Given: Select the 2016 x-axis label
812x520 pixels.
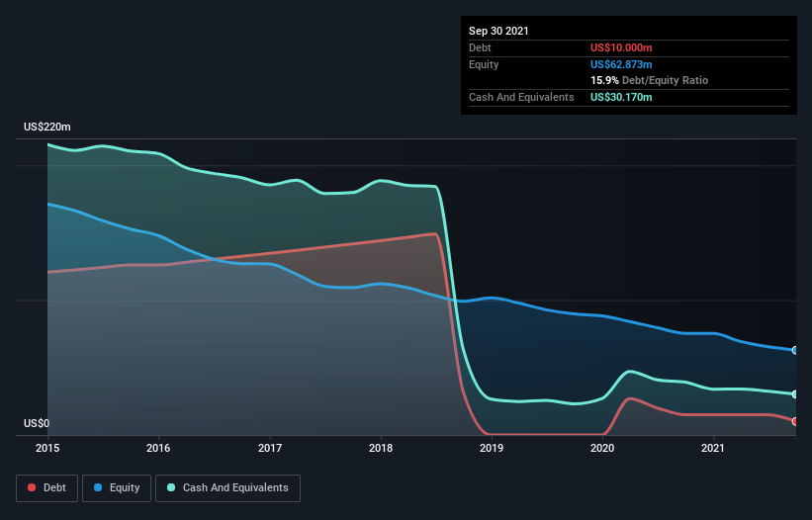Looking at the screenshot, I should click(x=158, y=448).
